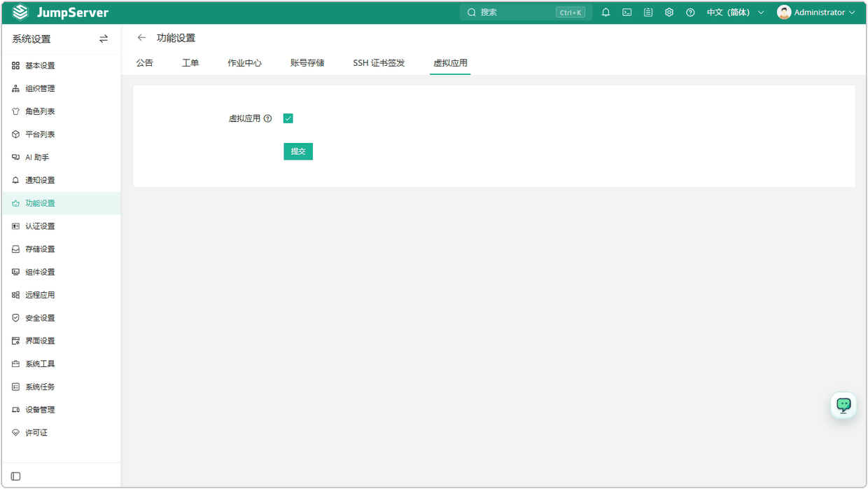Click the 组织管理 hierarchy icon in sidebar

15,89
